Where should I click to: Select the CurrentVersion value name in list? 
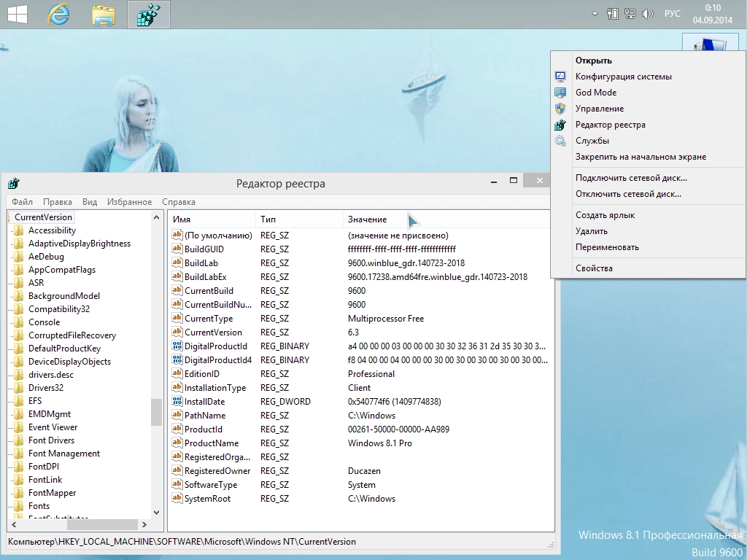click(213, 332)
